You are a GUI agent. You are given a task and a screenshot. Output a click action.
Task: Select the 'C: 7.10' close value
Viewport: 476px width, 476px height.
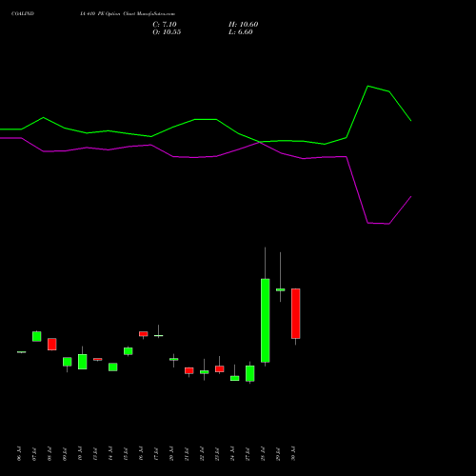[x=165, y=25]
